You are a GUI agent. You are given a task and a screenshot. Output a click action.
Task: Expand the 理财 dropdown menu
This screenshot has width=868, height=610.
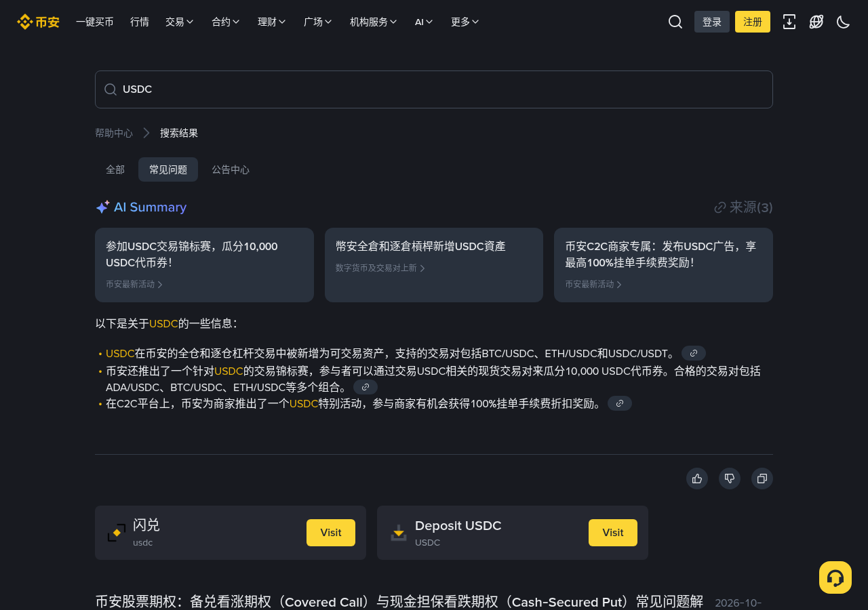pyautogui.click(x=272, y=22)
